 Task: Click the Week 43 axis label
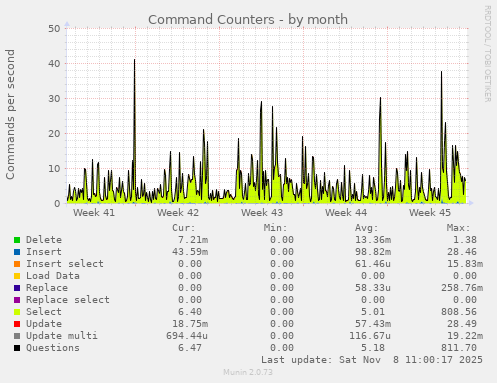[x=262, y=213]
